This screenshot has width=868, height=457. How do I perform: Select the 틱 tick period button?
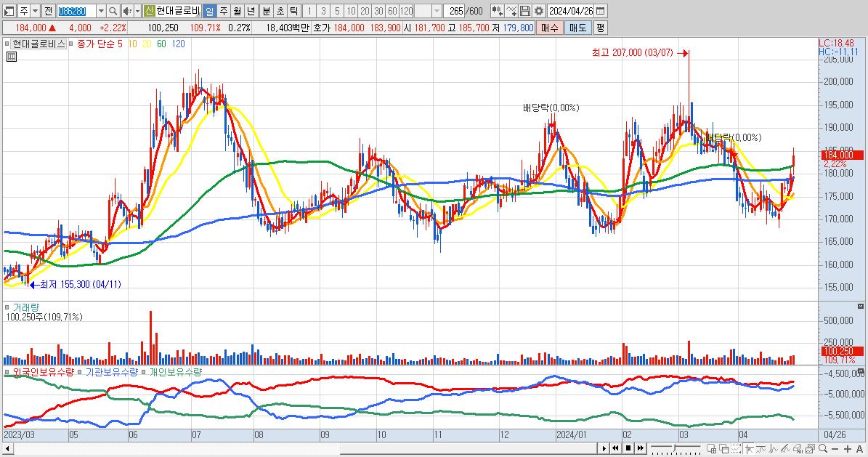(294, 11)
